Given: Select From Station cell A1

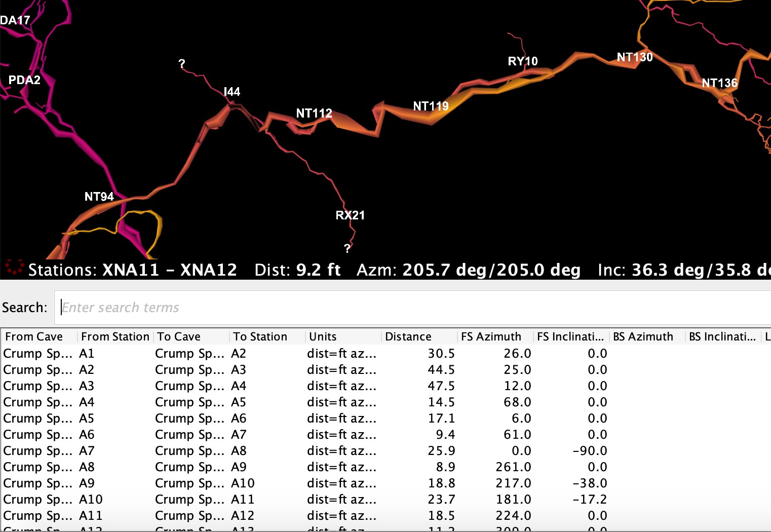Looking at the screenshot, I should tap(87, 353).
